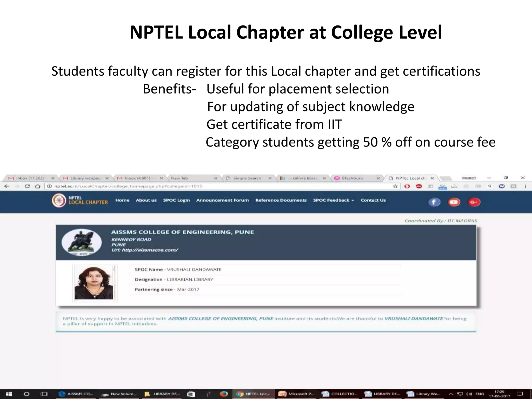
Task: Open Chrome three-dot menu
Action: point(525,186)
